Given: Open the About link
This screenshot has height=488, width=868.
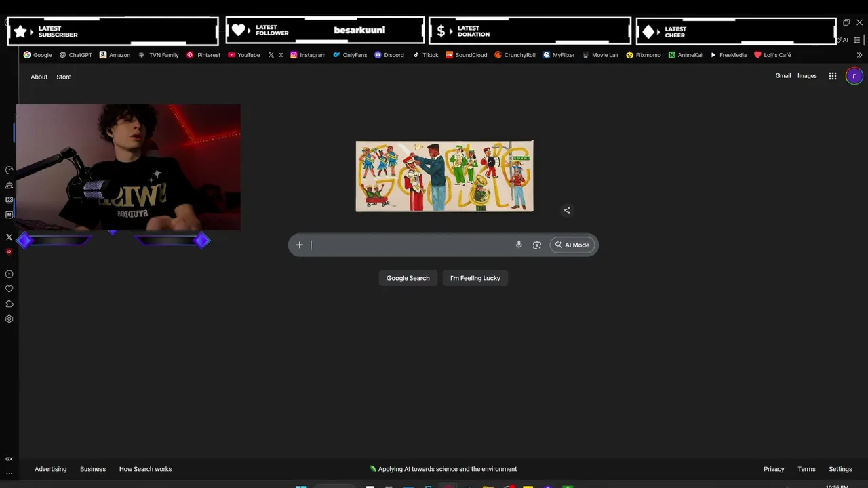Looking at the screenshot, I should pyautogui.click(x=39, y=77).
